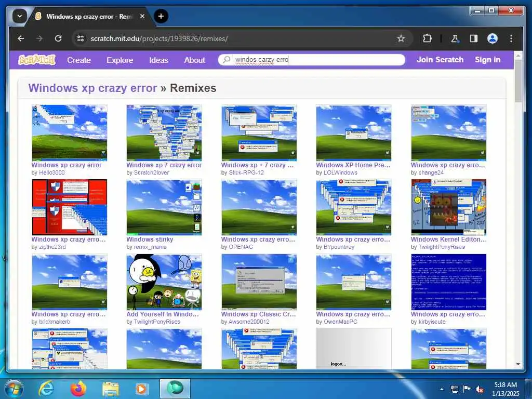
Task: Toggle the browser side panel icon
Action: 474,38
